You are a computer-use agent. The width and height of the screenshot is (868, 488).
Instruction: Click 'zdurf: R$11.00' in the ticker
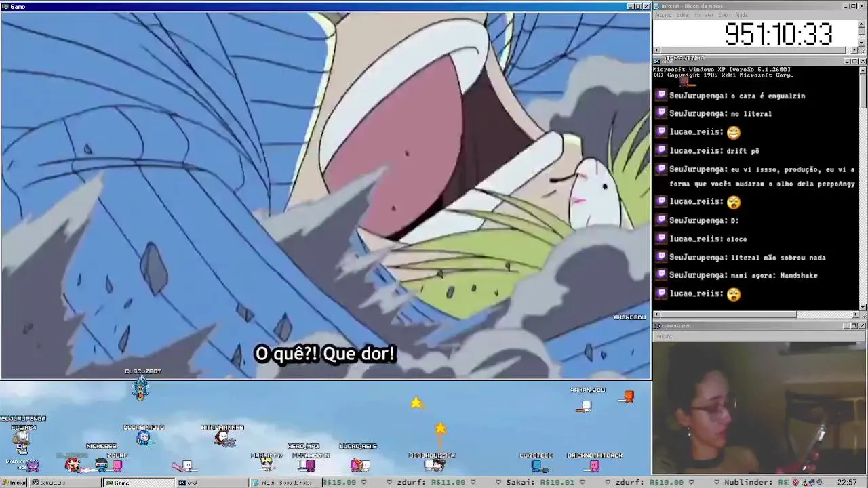click(432, 483)
